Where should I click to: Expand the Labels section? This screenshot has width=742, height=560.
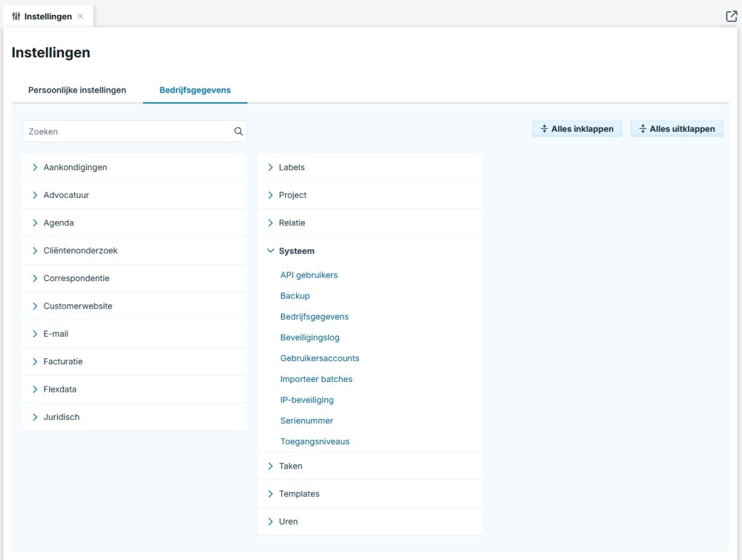point(370,168)
